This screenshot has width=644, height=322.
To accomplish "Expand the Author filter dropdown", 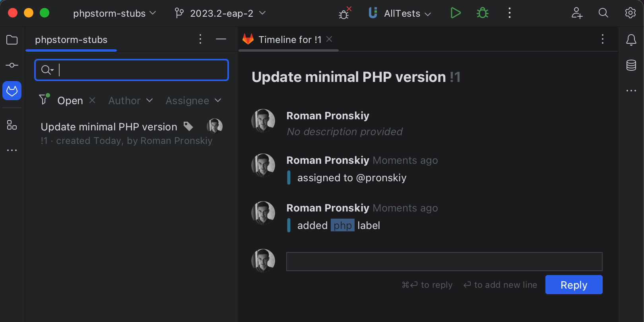I will pyautogui.click(x=130, y=101).
